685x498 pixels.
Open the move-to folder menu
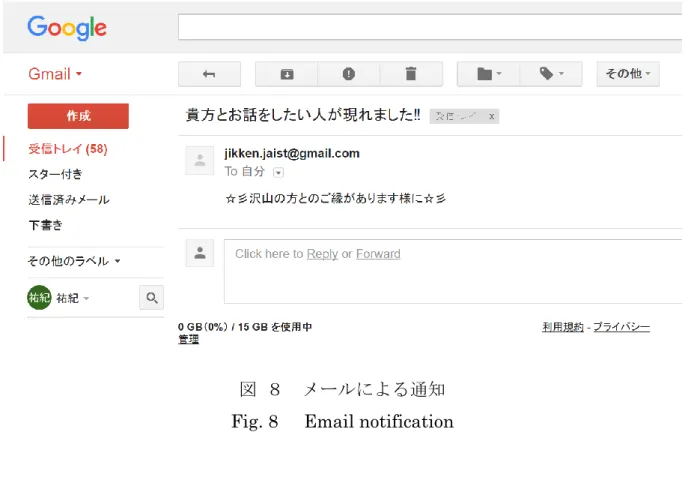click(x=488, y=74)
